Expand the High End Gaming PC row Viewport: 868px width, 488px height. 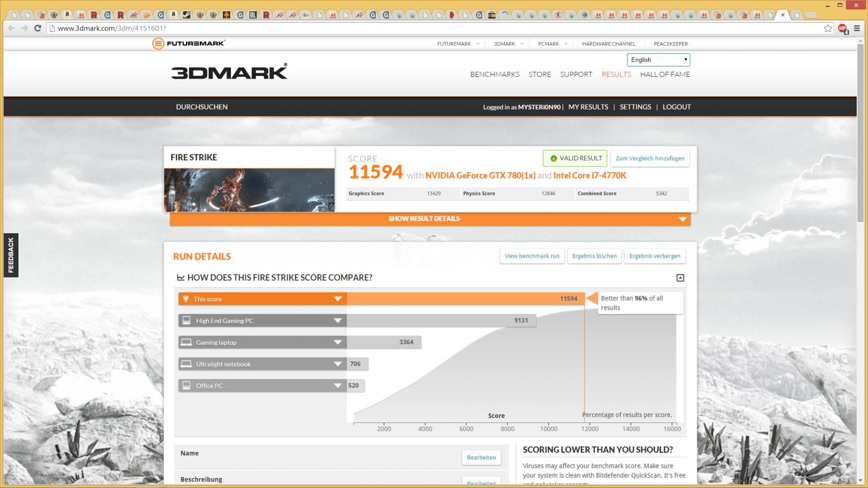[338, 321]
